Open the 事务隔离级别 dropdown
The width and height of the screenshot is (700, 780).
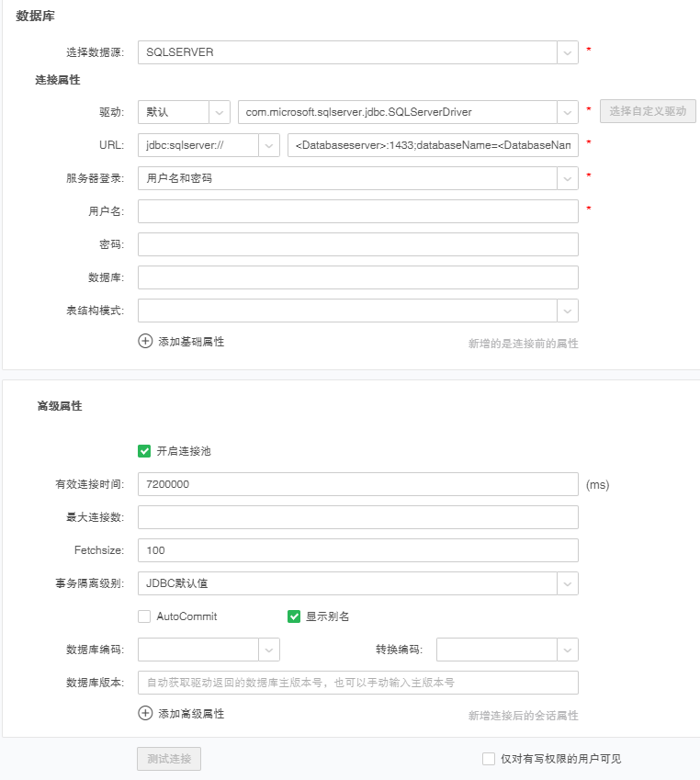(x=568, y=583)
